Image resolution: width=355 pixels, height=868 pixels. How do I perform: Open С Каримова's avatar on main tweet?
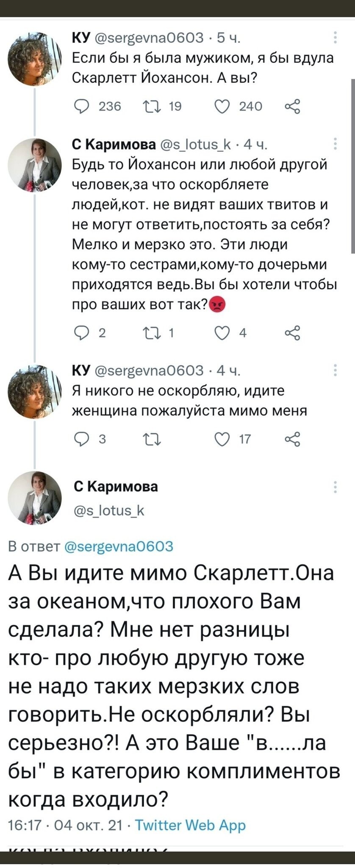(35, 497)
